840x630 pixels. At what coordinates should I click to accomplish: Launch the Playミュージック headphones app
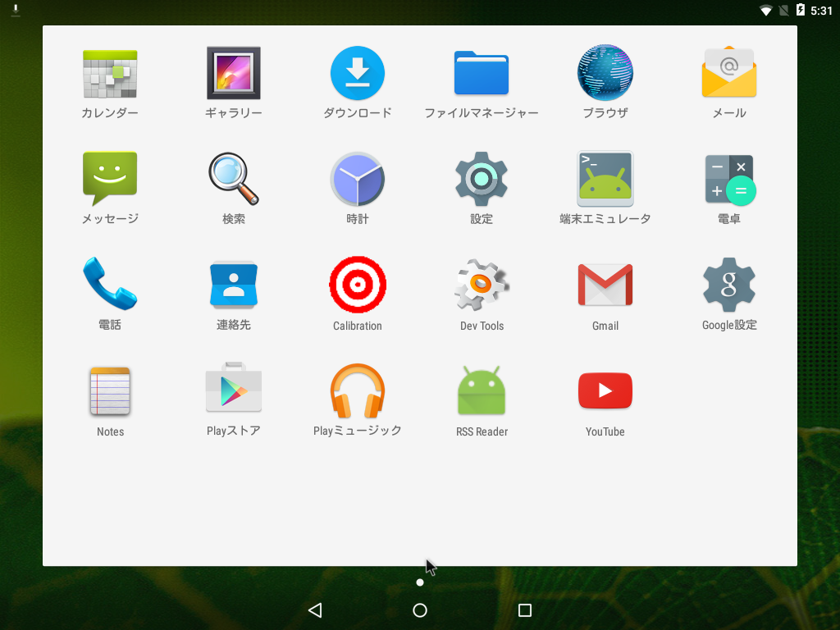358,390
